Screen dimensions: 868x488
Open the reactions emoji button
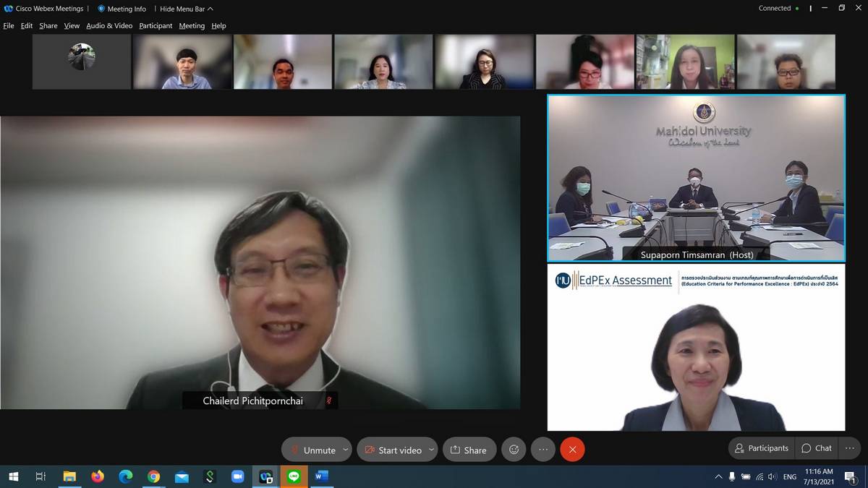(x=514, y=450)
